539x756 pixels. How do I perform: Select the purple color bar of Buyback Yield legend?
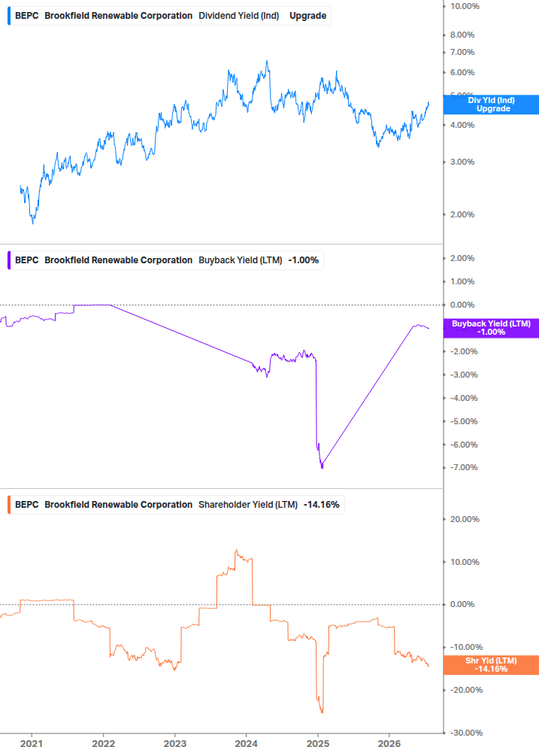pos(9,260)
